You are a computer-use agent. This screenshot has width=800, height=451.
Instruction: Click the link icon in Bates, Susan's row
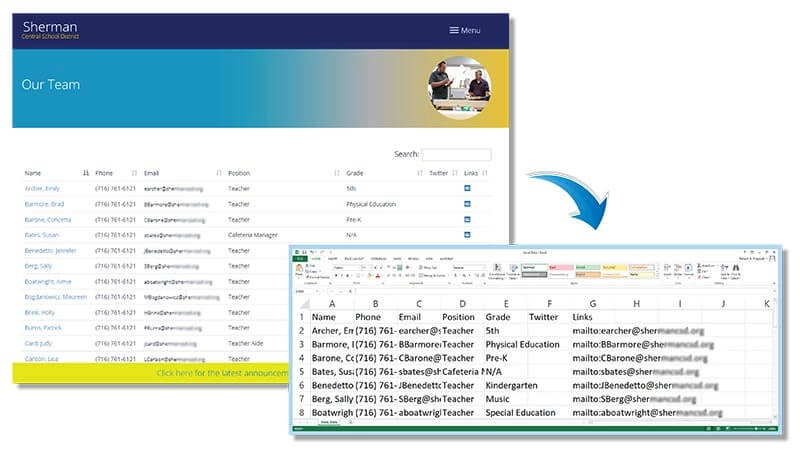(468, 235)
